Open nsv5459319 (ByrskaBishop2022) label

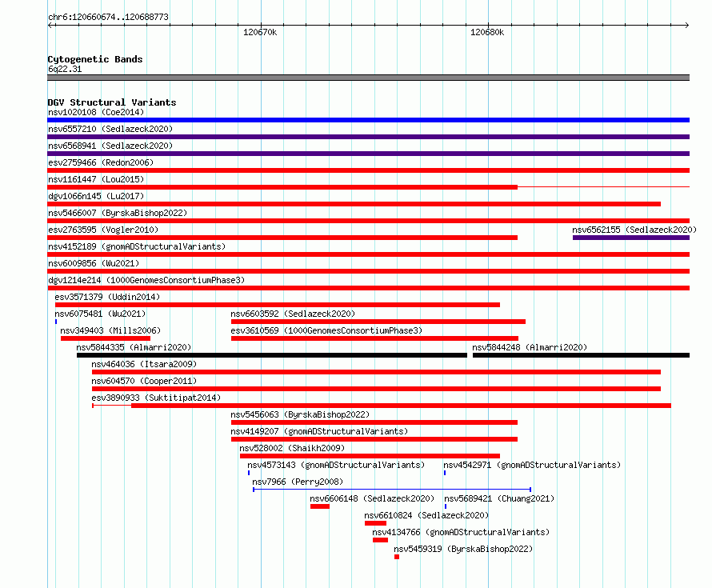tap(463, 549)
